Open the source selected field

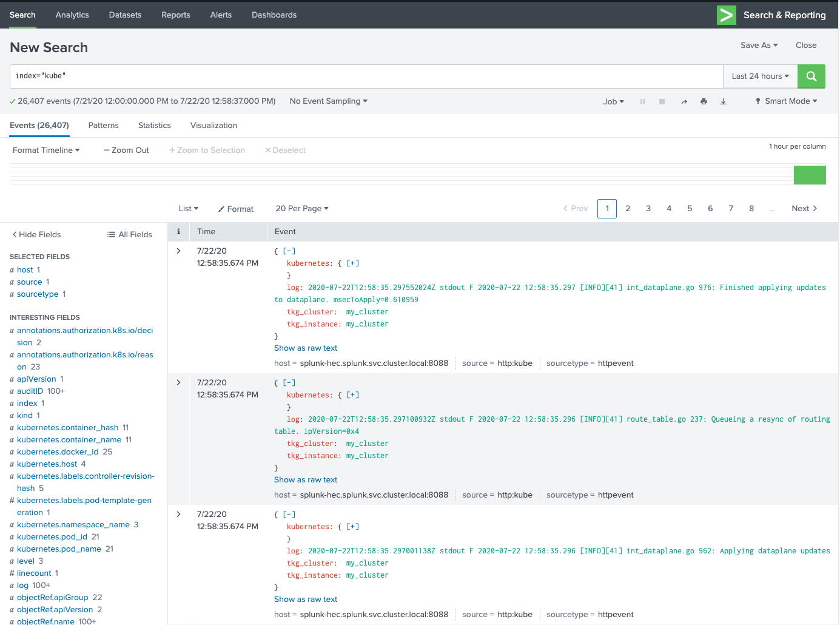pos(30,282)
